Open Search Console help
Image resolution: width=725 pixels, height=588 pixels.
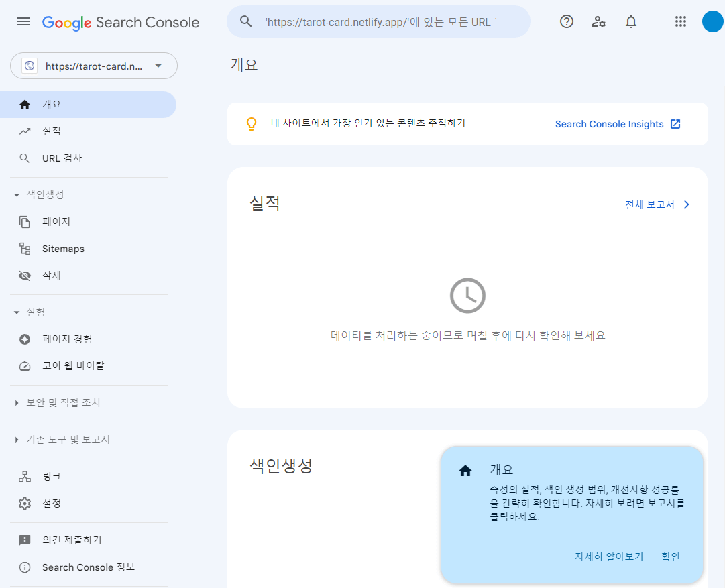click(x=566, y=21)
